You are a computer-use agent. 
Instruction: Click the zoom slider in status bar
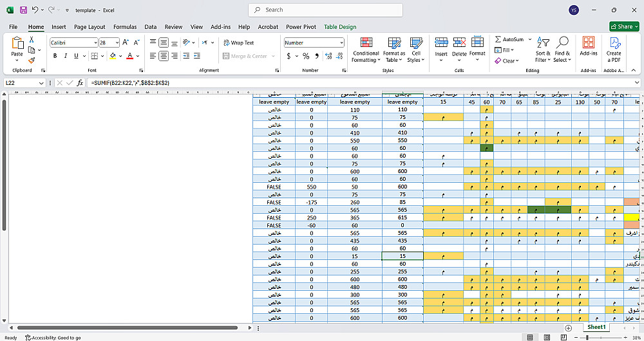click(587, 337)
